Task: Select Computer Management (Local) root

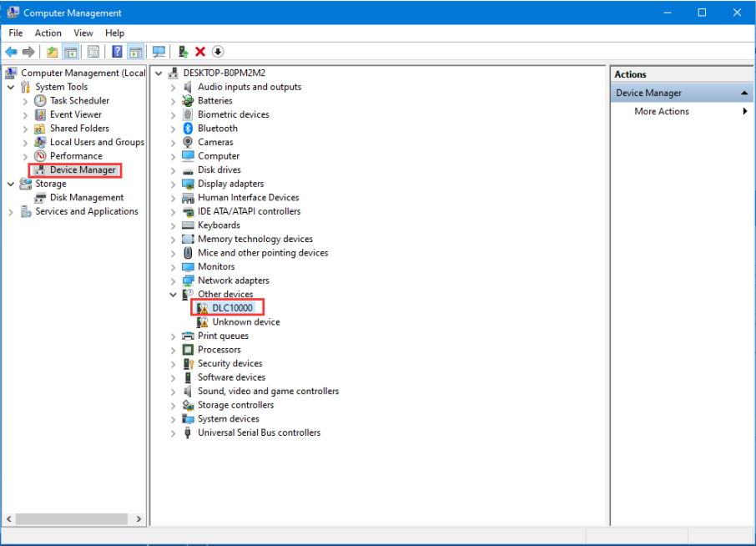Action: click(83, 73)
